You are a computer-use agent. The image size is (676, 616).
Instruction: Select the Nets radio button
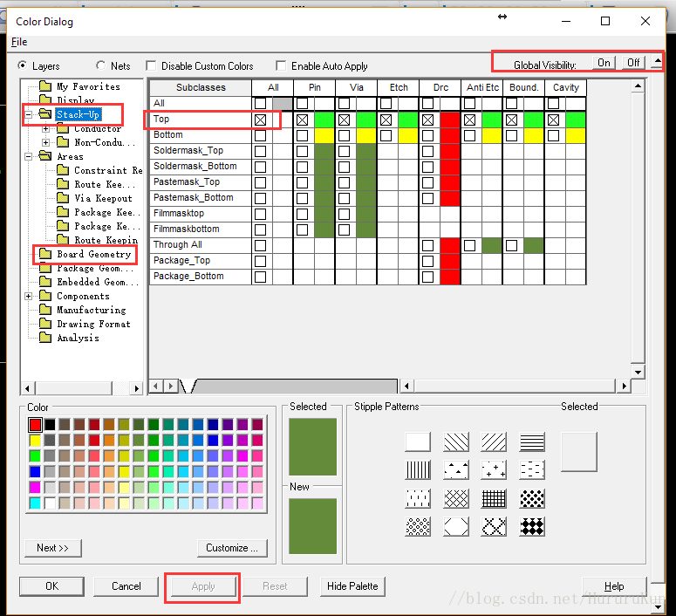pyautogui.click(x=101, y=65)
